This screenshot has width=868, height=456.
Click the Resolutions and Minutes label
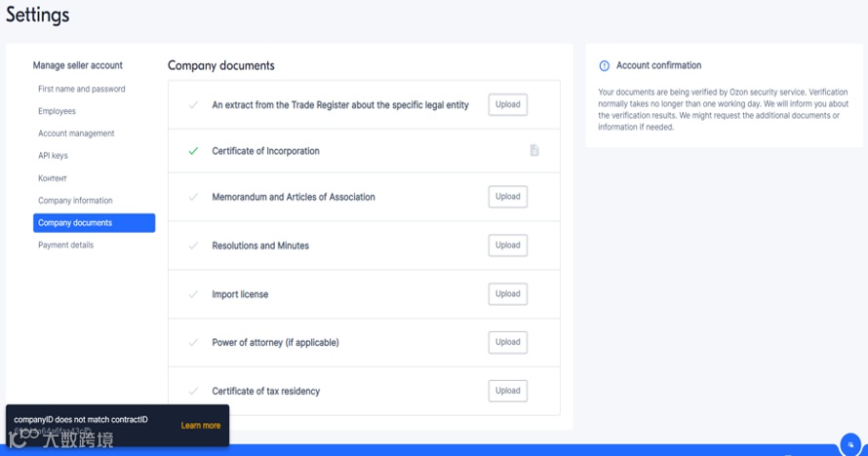[260, 246]
